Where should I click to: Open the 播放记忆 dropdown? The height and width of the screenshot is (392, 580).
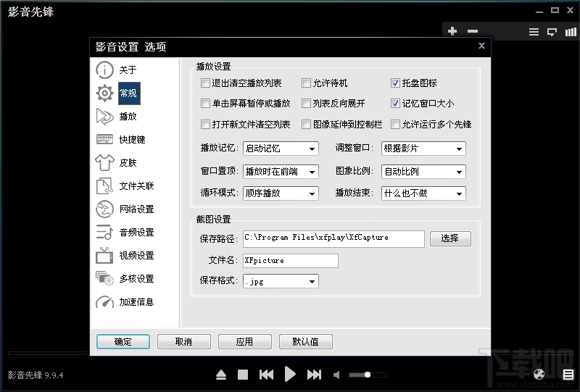[281, 149]
